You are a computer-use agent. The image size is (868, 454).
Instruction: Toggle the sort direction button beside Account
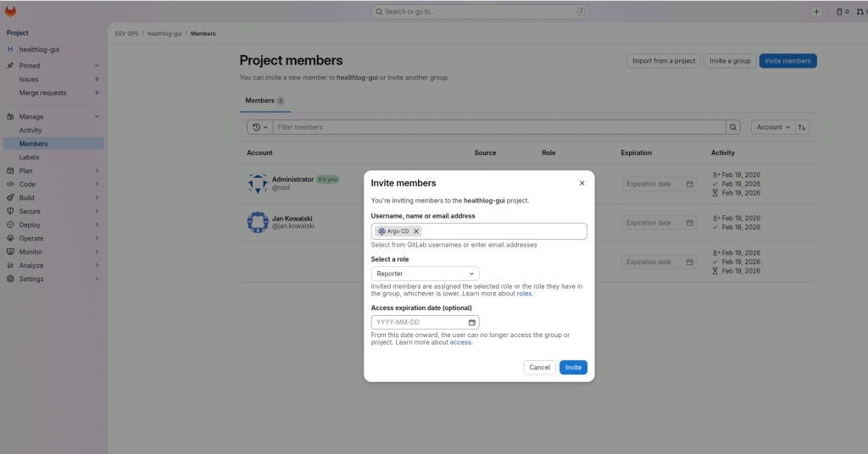click(x=802, y=127)
